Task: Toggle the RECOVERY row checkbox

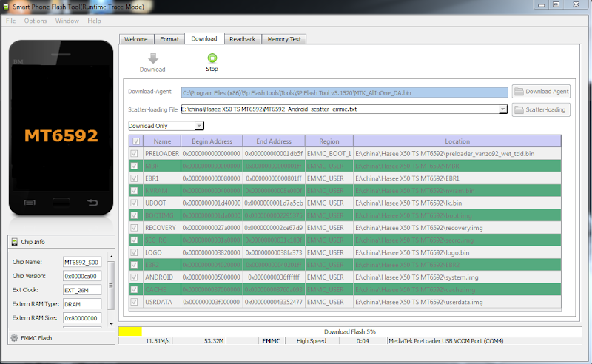Action: click(134, 228)
